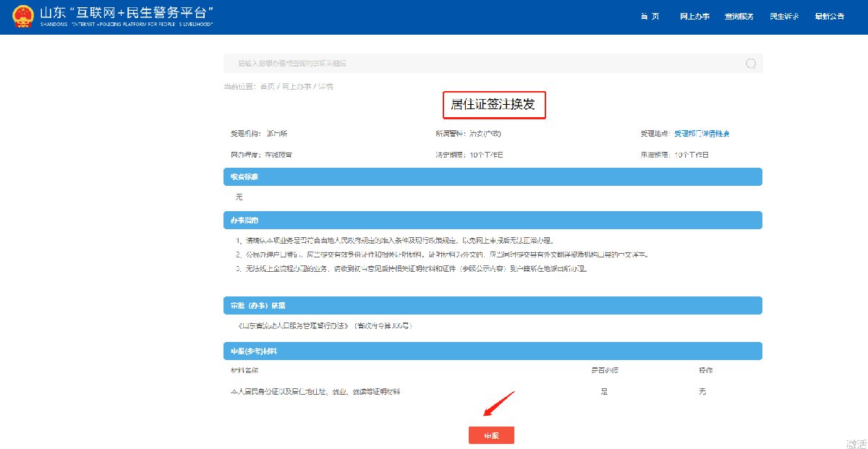Click the 办事指南 section header
This screenshot has height=449, width=868.
(493, 221)
